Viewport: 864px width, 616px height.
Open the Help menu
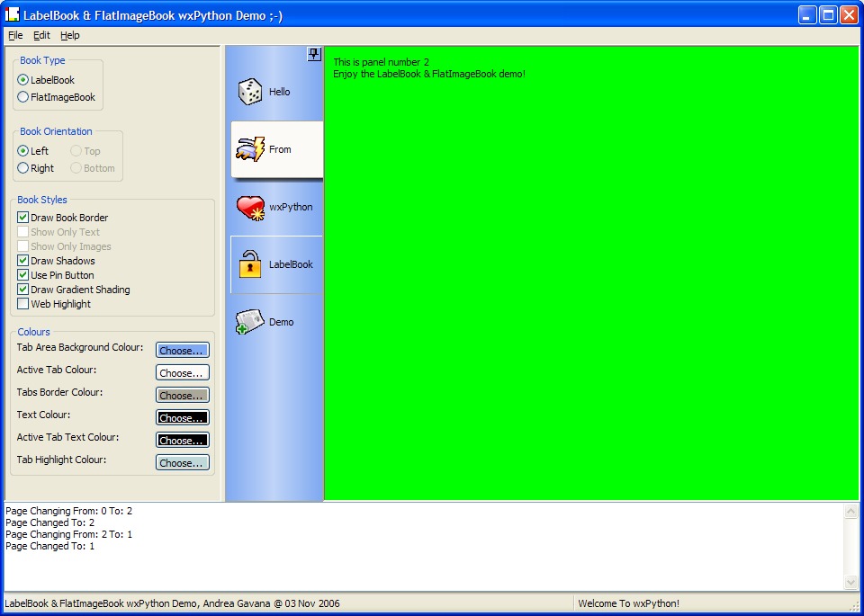[x=70, y=35]
